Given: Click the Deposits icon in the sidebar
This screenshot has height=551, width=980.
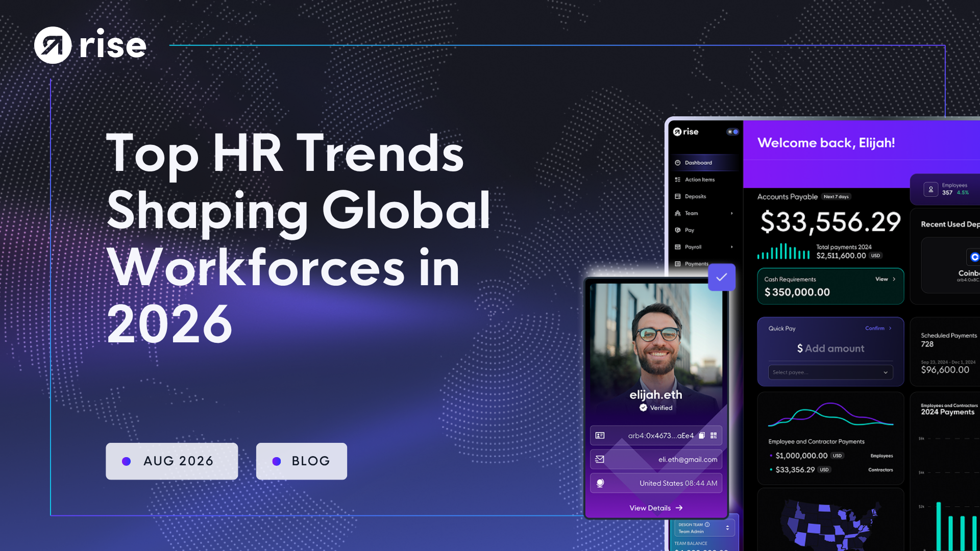Looking at the screenshot, I should tap(678, 196).
